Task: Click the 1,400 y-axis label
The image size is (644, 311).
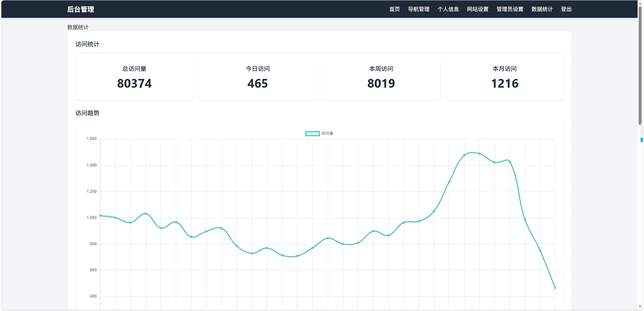Action: pos(92,165)
